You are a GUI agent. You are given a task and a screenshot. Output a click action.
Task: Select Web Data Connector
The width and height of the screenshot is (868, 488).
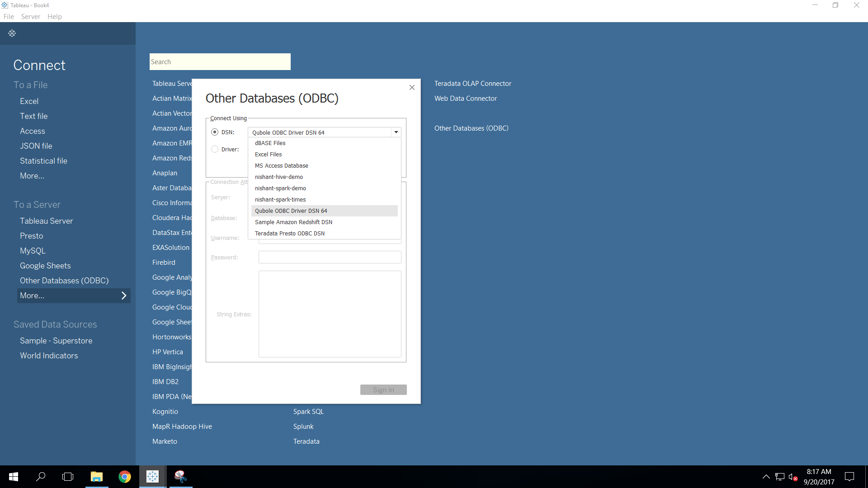pyautogui.click(x=466, y=99)
